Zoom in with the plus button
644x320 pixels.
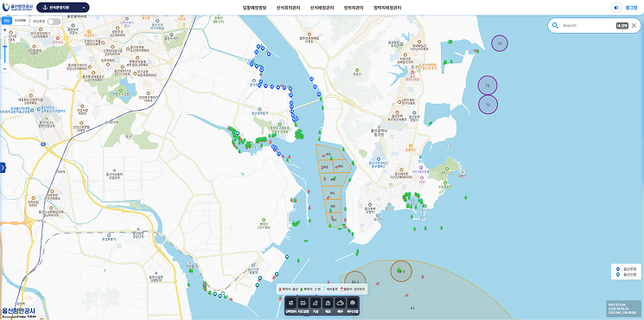pyautogui.click(x=5, y=30)
